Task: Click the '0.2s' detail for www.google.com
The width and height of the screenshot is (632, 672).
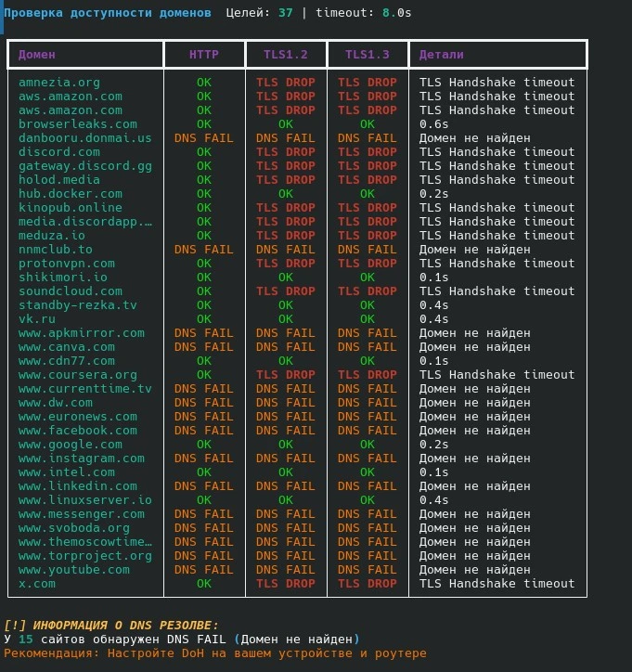Action: [x=433, y=445]
